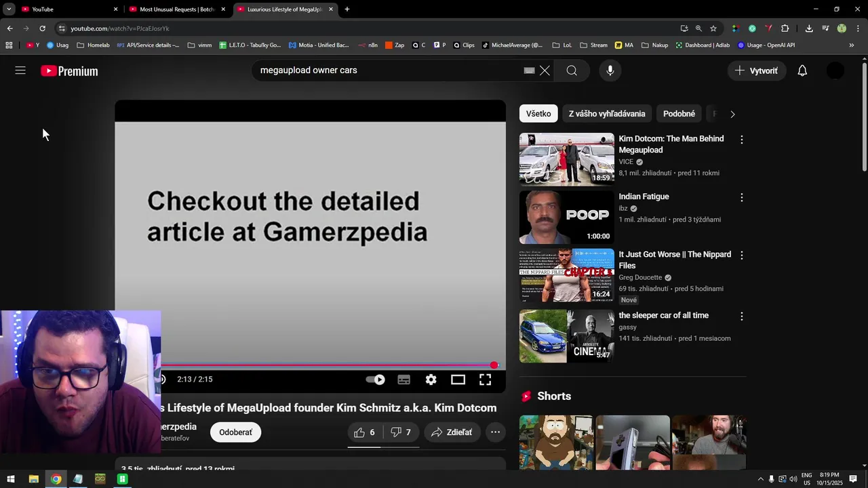Open The Nippard Files video thumbnail
This screenshot has height=488, width=868.
[x=567, y=275]
